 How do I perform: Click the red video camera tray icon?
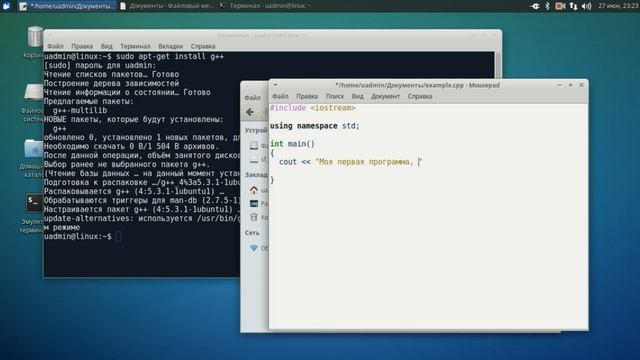click(560, 6)
